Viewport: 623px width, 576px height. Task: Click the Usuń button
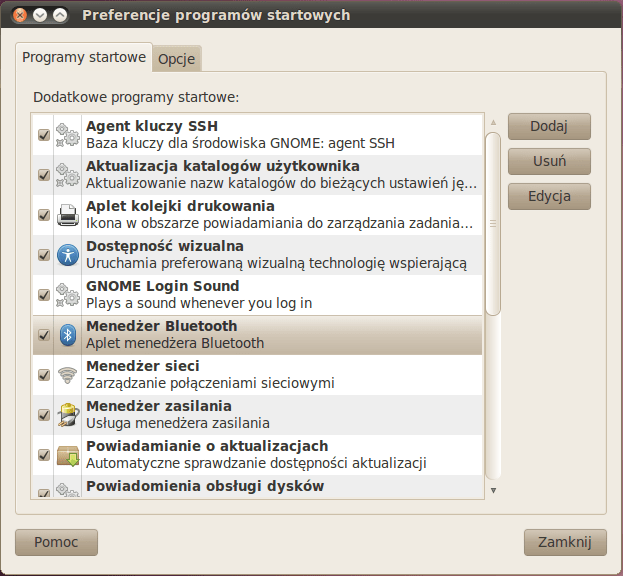(x=549, y=161)
